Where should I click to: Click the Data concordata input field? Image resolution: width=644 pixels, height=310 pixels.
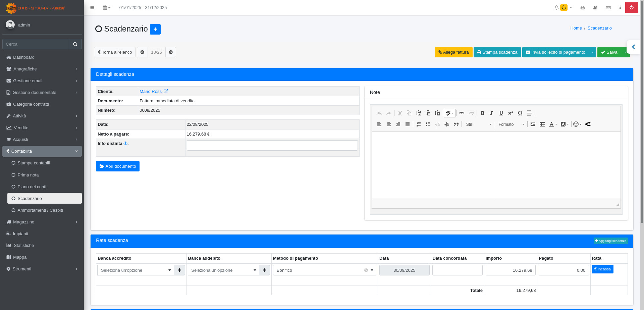[x=458, y=270]
